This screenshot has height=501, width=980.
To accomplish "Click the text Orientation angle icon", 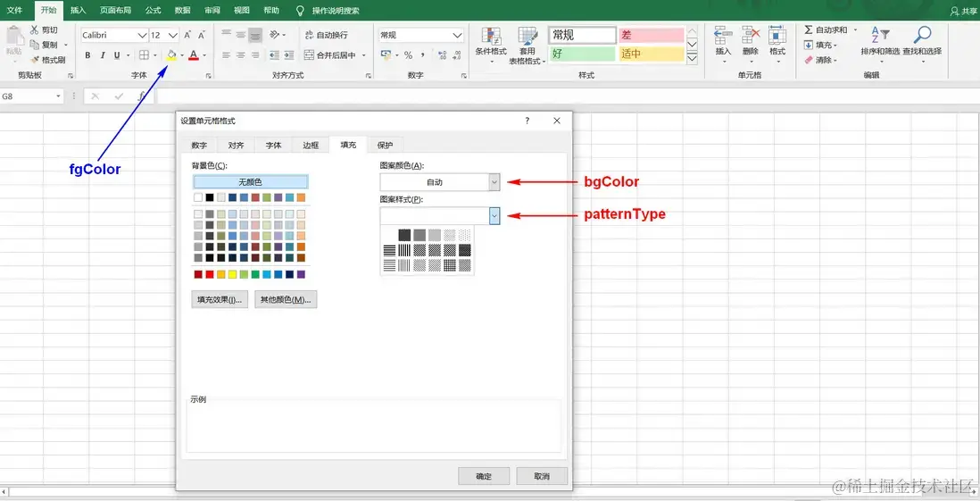I will [x=274, y=35].
